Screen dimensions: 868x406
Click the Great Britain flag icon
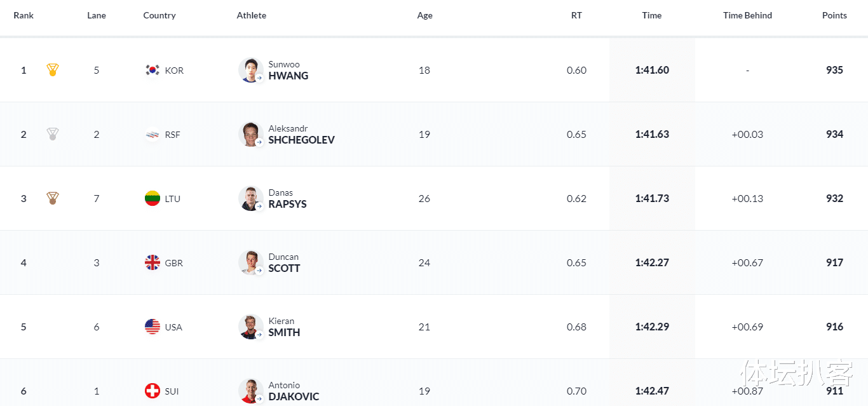point(153,262)
